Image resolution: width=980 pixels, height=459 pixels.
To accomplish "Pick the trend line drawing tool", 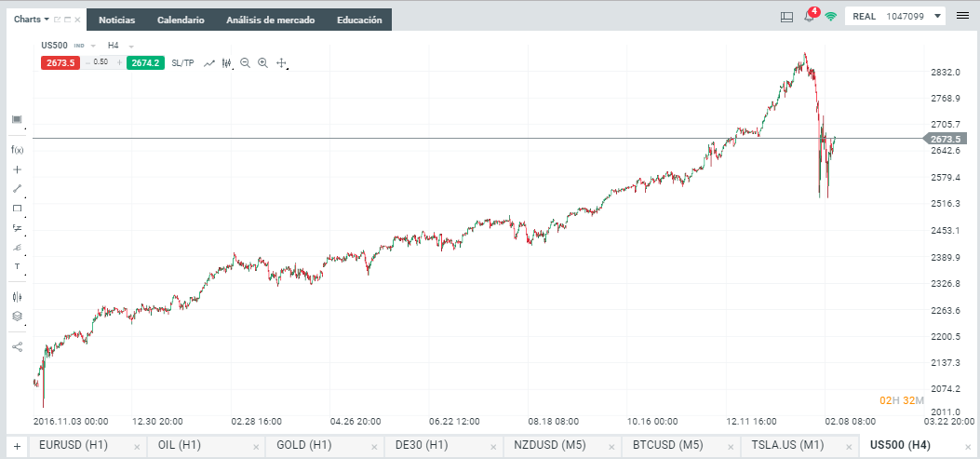I will [17, 189].
